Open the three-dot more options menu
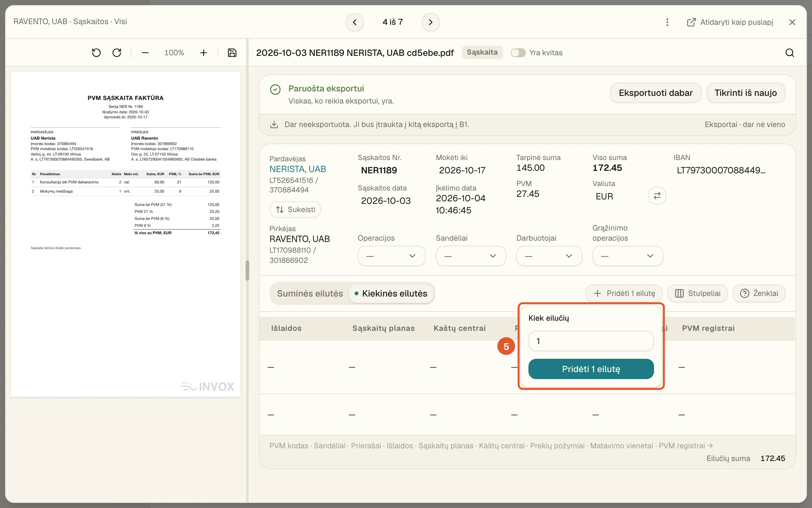The height and width of the screenshot is (508, 812). tap(667, 22)
